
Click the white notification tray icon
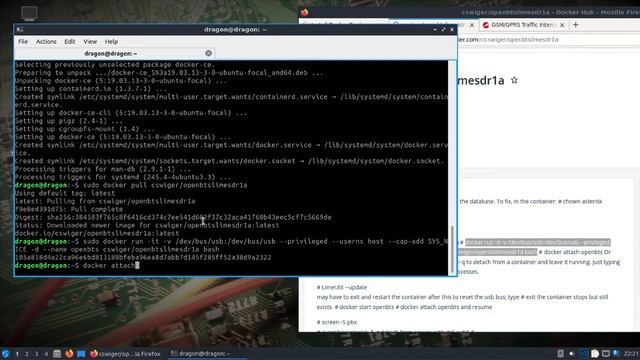pyautogui.click(x=595, y=353)
